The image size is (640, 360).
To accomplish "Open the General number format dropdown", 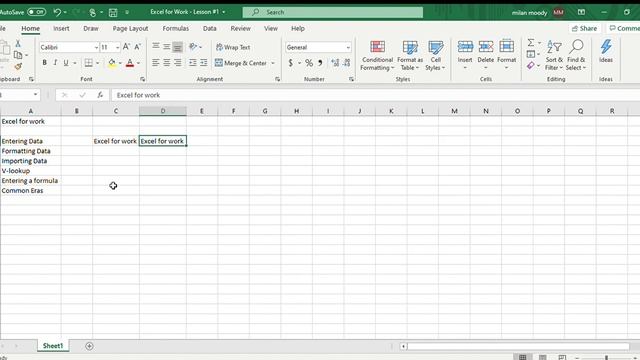I will pos(348,47).
